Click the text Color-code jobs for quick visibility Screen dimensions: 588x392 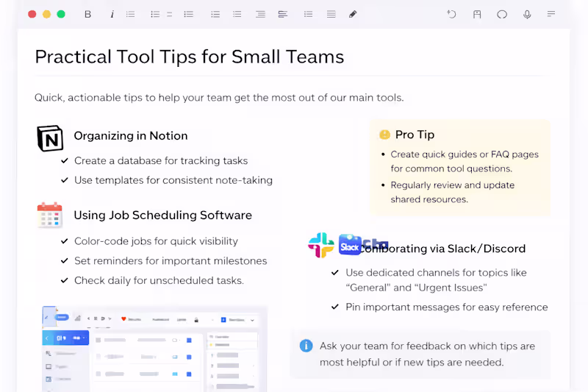pyautogui.click(x=156, y=240)
